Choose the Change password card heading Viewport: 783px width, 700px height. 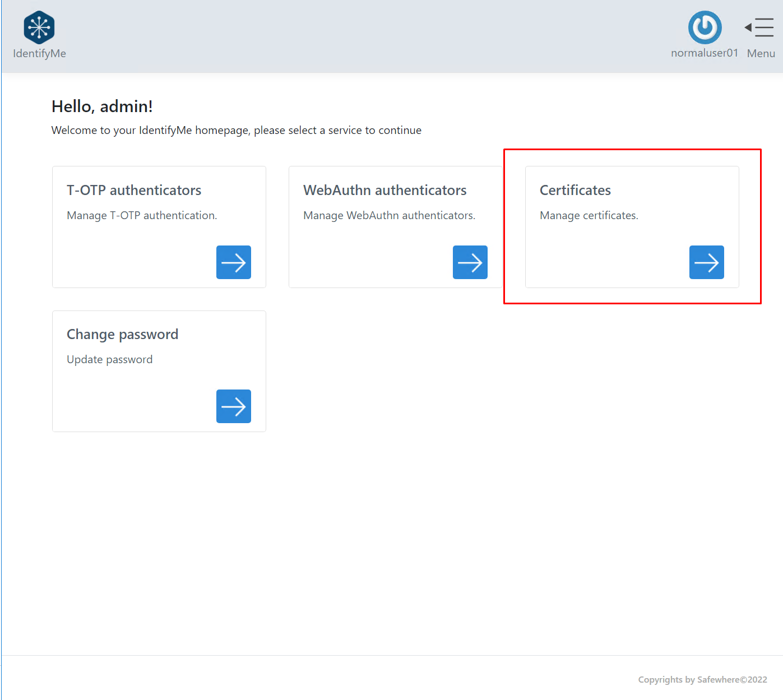pos(122,335)
